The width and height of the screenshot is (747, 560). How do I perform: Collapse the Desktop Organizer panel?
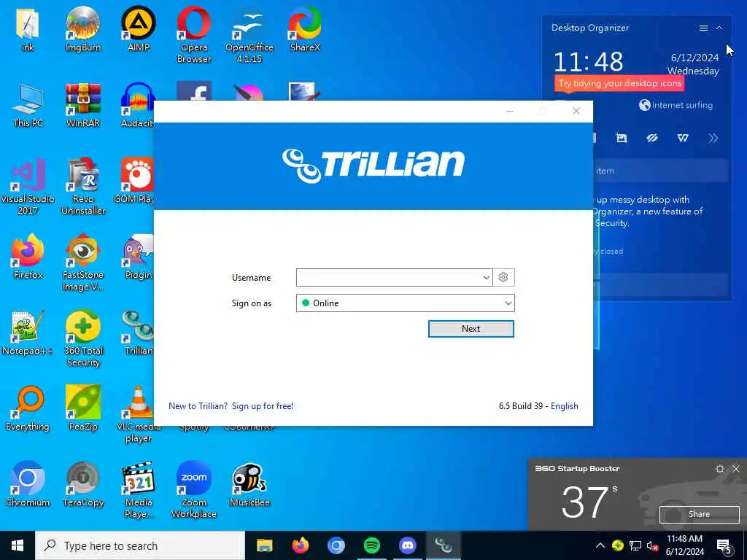pos(719,28)
